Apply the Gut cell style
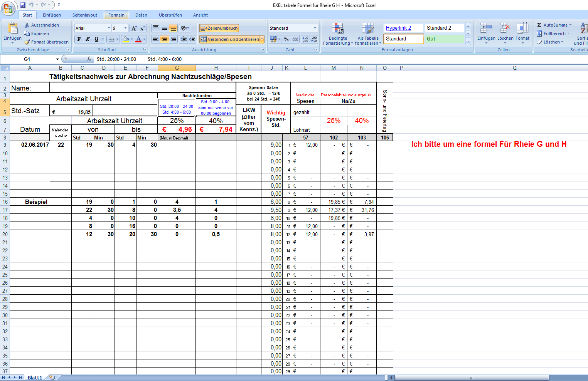Screen dimensions: 588x381 (444, 39)
